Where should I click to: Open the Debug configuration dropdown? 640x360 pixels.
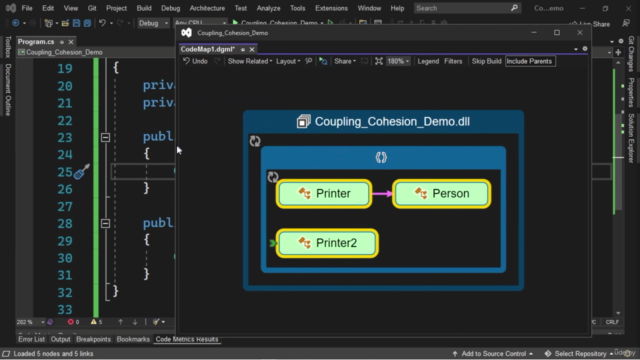tap(153, 23)
